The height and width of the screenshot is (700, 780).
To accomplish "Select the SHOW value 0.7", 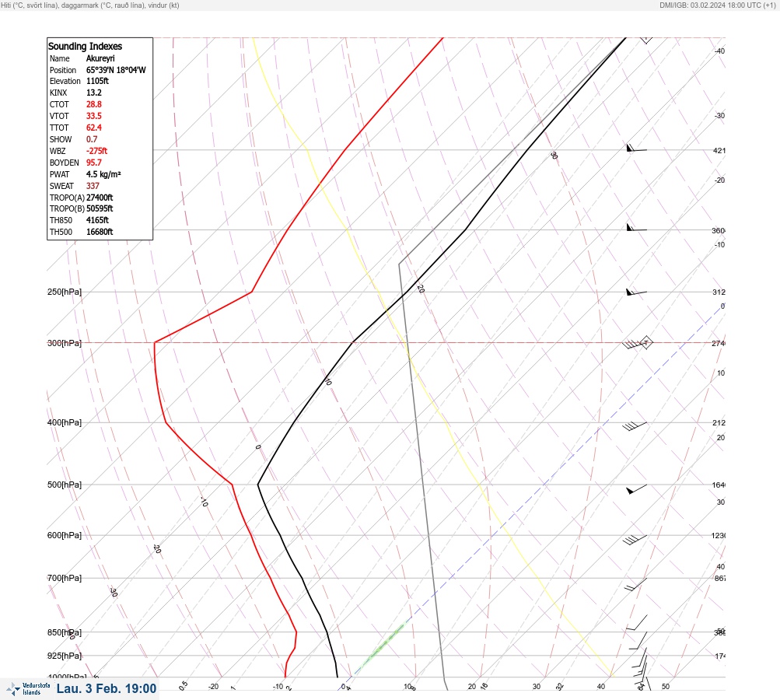I will 92,139.
